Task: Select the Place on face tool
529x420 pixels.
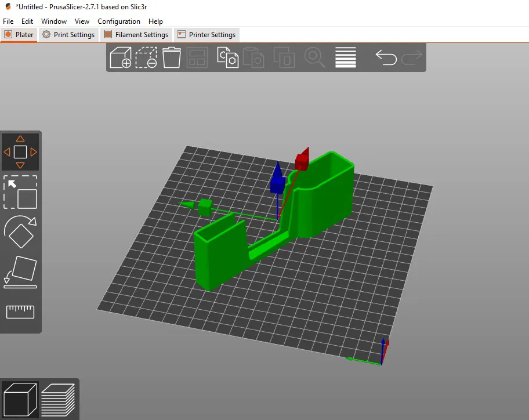Action: coord(20,272)
